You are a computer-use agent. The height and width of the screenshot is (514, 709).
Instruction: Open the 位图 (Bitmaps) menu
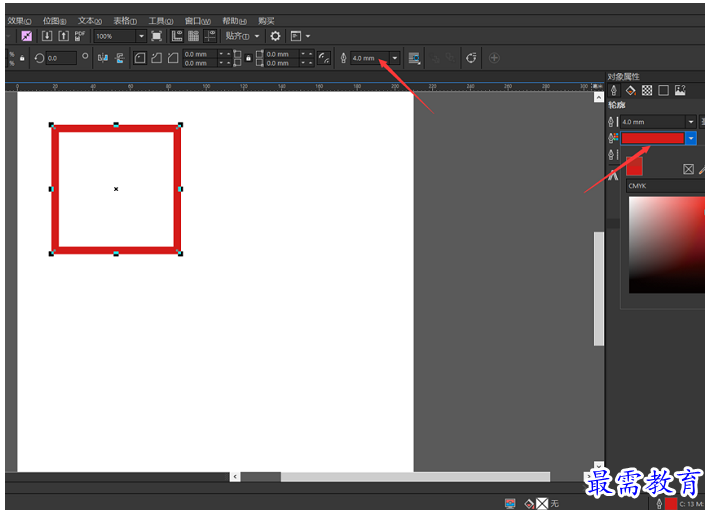click(x=54, y=21)
